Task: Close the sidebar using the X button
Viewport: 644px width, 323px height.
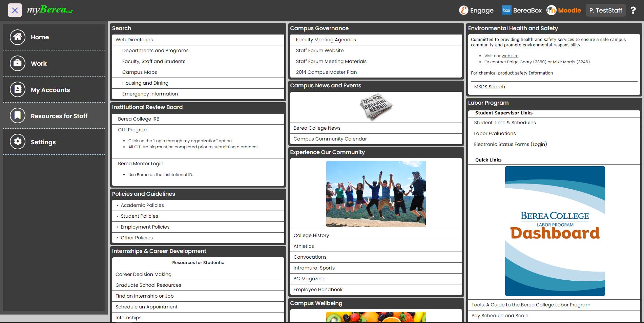Action: point(15,10)
